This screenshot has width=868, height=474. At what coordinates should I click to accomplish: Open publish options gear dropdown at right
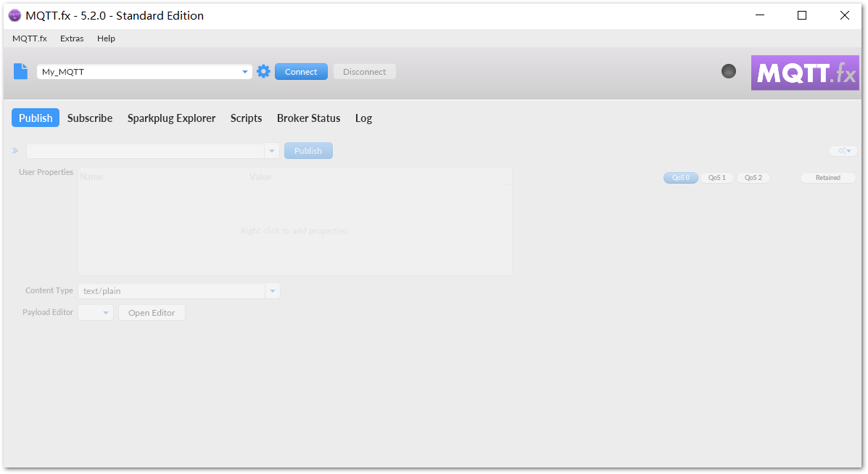coord(843,151)
